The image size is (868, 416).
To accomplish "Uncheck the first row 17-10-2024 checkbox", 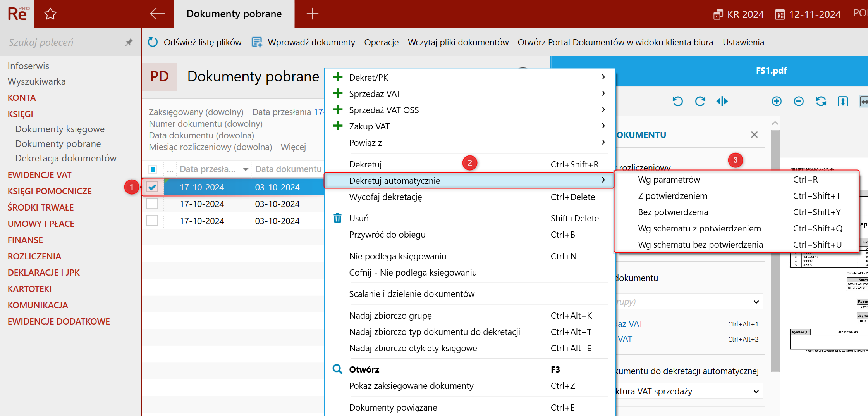I will tap(152, 187).
